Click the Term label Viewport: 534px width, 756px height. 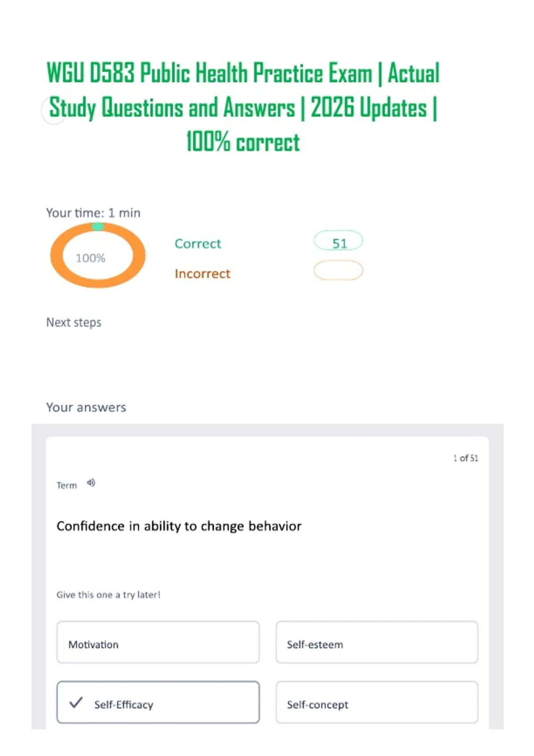(67, 485)
